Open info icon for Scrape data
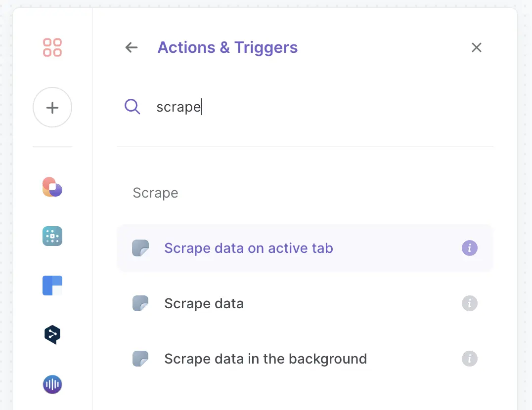The height and width of the screenshot is (410, 532). coord(470,303)
